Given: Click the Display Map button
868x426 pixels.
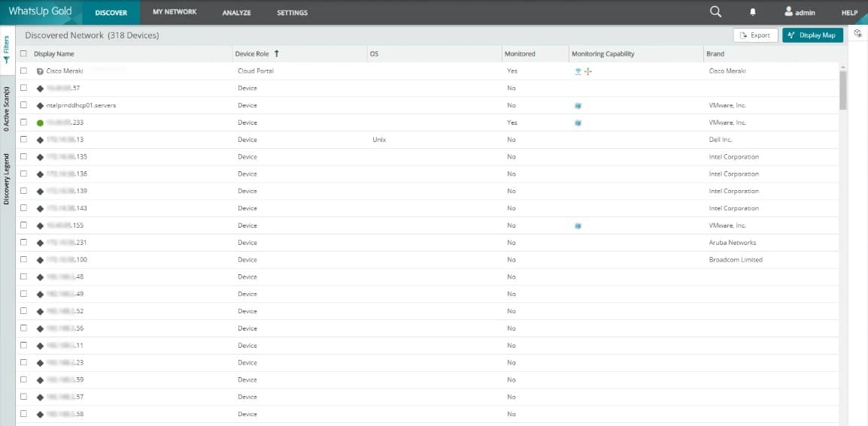Looking at the screenshot, I should [812, 35].
